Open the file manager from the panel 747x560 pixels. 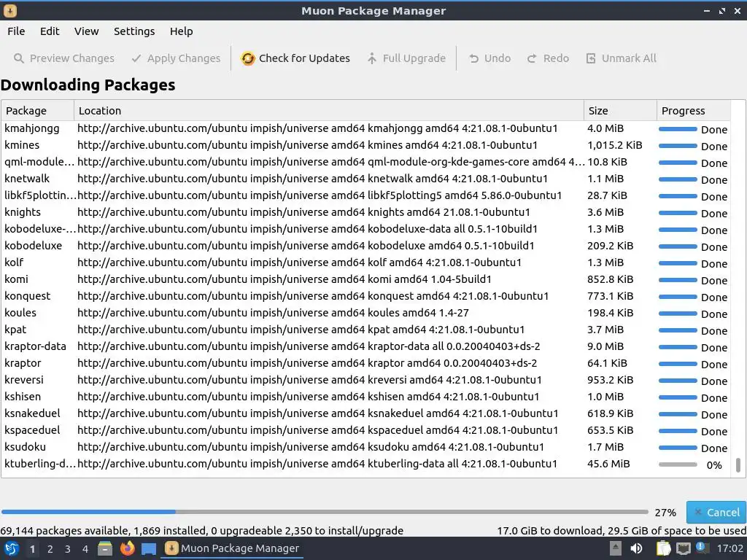(x=105, y=549)
